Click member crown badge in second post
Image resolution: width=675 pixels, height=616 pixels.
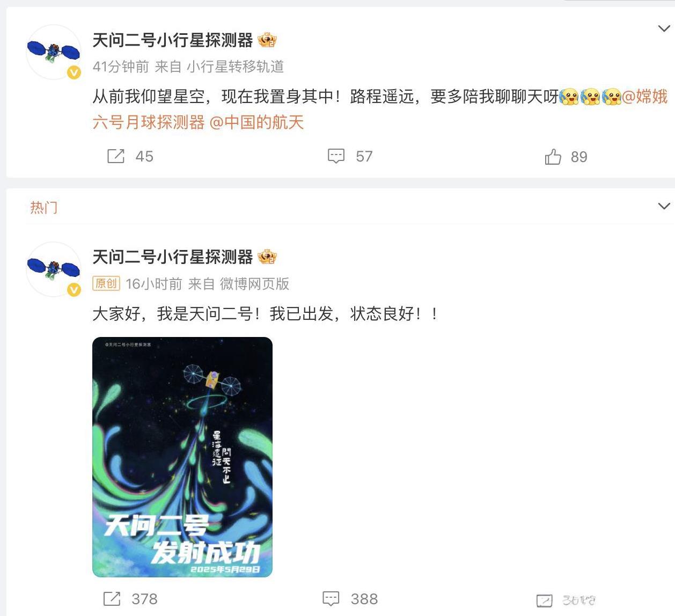pyautogui.click(x=267, y=257)
